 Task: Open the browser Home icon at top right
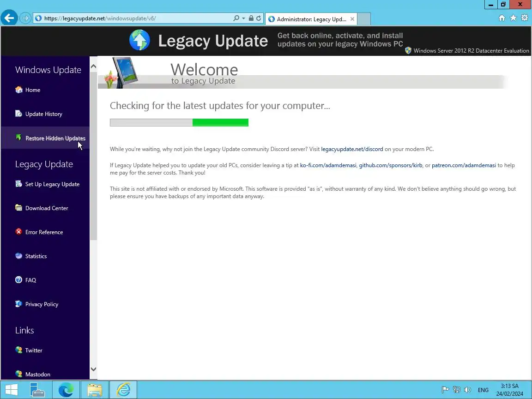(x=502, y=18)
